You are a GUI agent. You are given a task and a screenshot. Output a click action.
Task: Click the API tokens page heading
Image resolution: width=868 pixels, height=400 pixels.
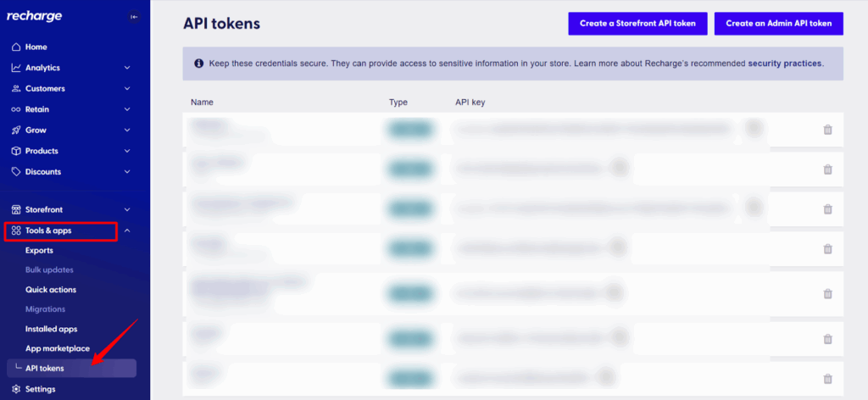click(x=221, y=24)
